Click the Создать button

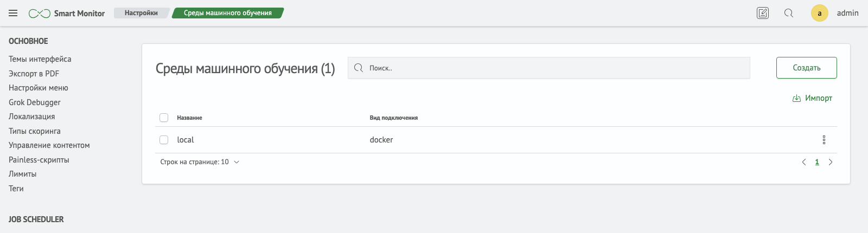point(807,68)
